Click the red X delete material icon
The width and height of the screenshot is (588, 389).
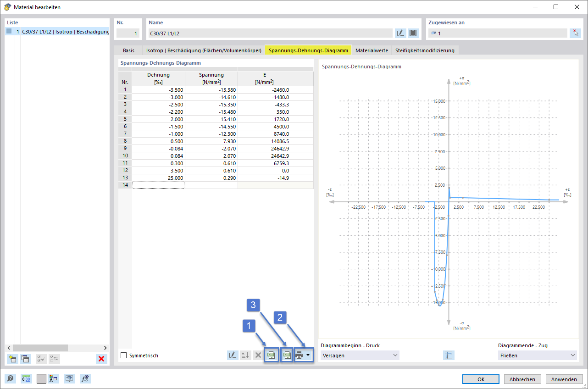click(x=101, y=358)
